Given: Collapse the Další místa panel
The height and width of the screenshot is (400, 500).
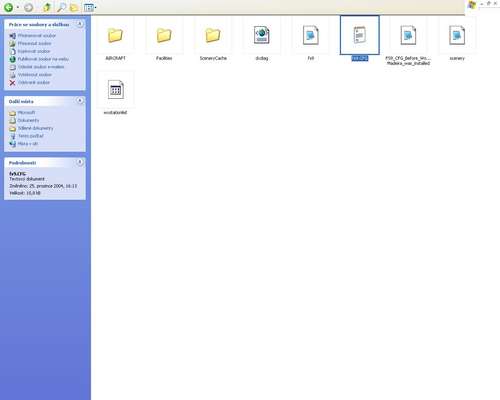Looking at the screenshot, I should click(x=80, y=101).
